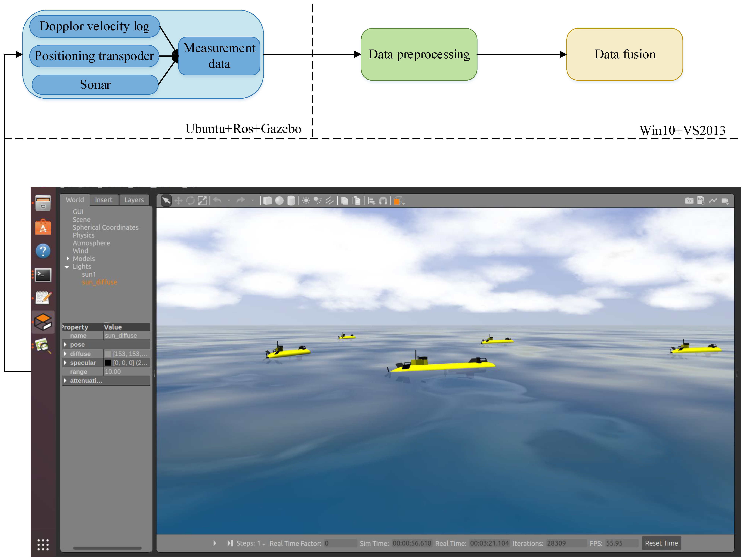
Task: Collapse the Lights tree node
Action: click(x=67, y=267)
